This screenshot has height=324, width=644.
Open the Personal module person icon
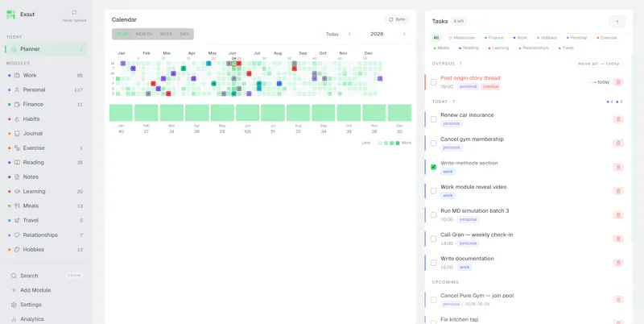(17, 90)
